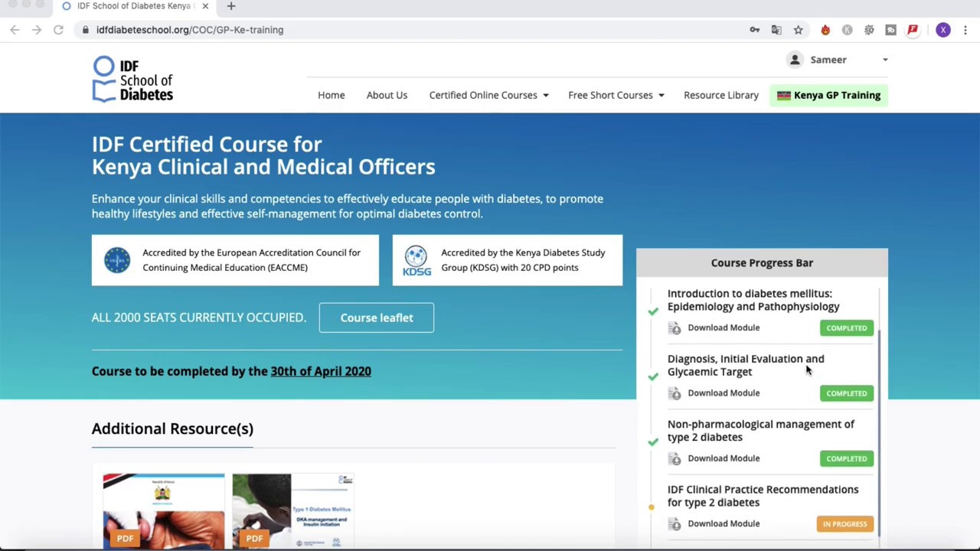Close the IDF School of Diabetes tab
The width and height of the screenshot is (980, 551).
(x=205, y=6)
